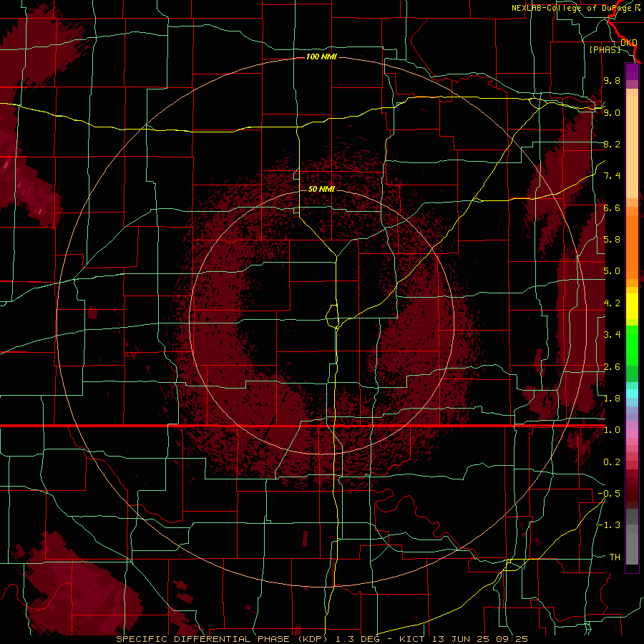
Task: Click the 1.8 value on the color scale
Action: [x=612, y=399]
